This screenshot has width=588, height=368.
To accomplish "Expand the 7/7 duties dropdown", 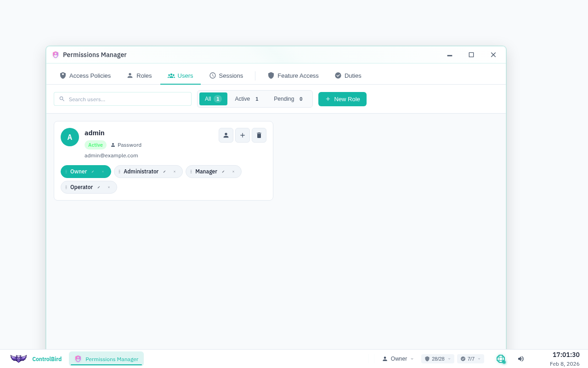I will pyautogui.click(x=470, y=359).
